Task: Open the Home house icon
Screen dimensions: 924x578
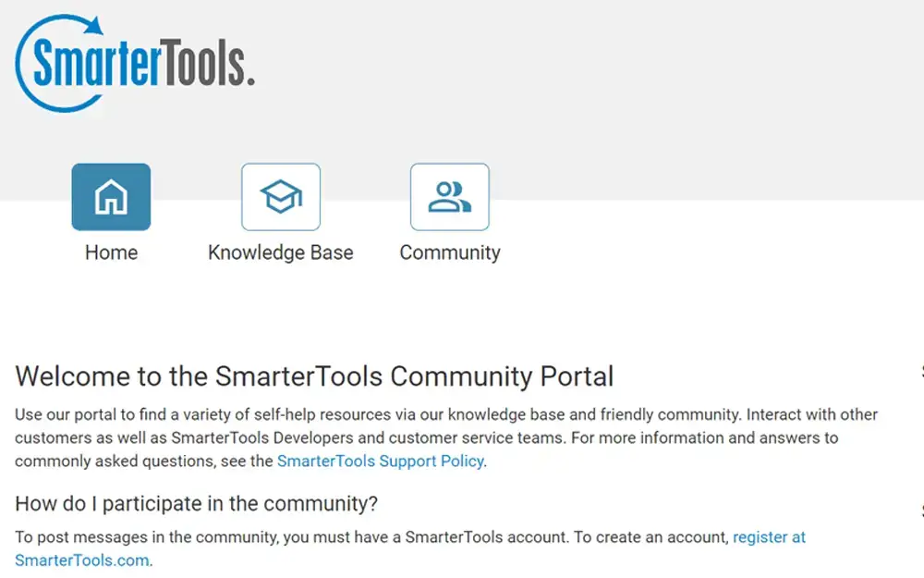Action: click(x=111, y=197)
